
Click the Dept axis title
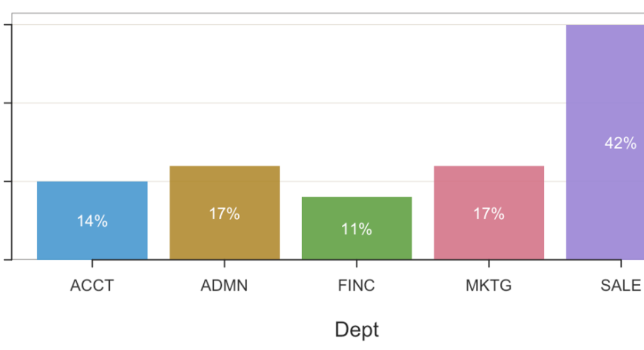point(356,329)
